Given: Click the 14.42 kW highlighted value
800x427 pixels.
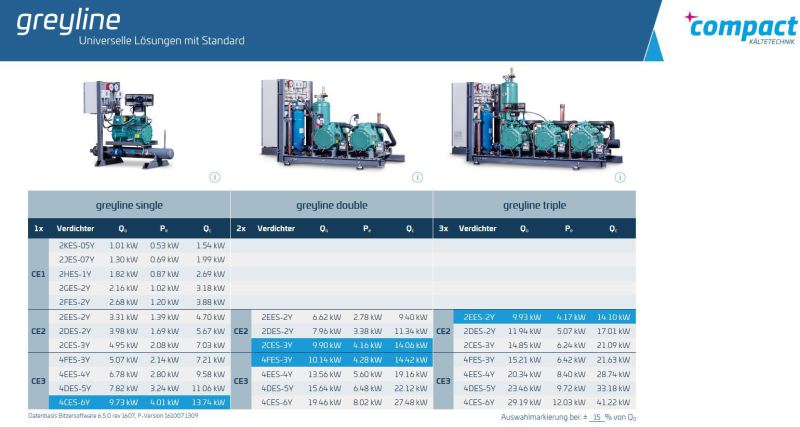Looking at the screenshot, I should point(411,360).
